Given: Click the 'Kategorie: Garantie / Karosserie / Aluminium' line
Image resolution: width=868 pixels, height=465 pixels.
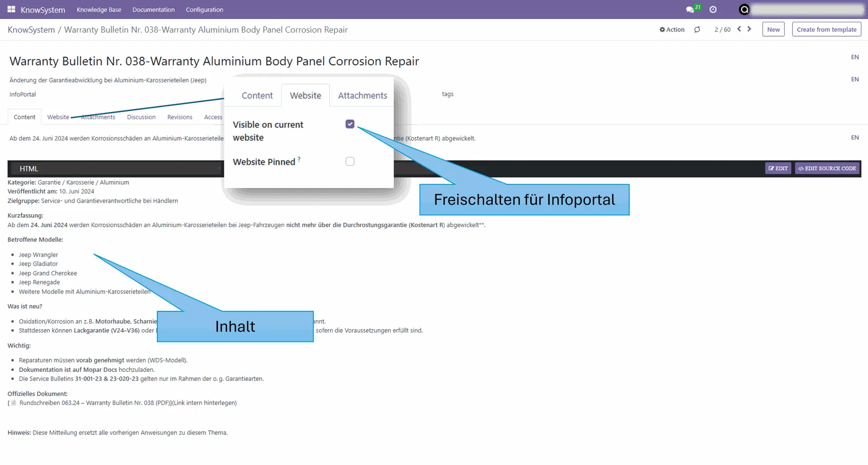Looking at the screenshot, I should 68,183.
